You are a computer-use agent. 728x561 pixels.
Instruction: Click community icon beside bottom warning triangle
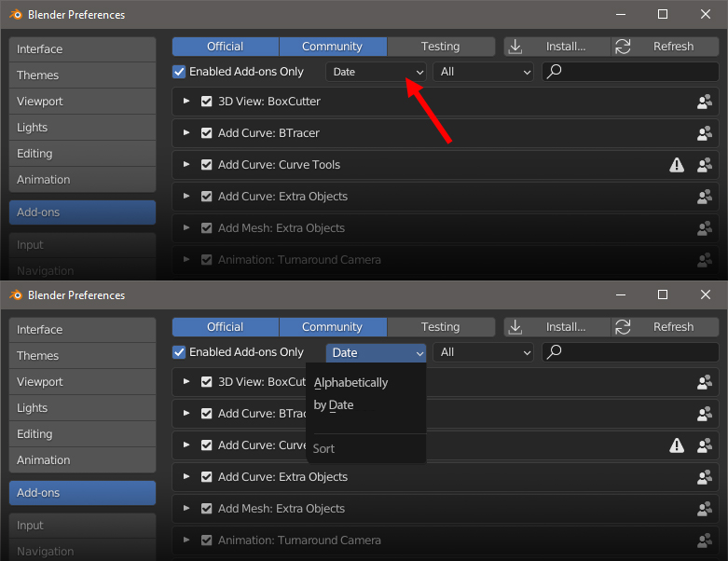[705, 445]
